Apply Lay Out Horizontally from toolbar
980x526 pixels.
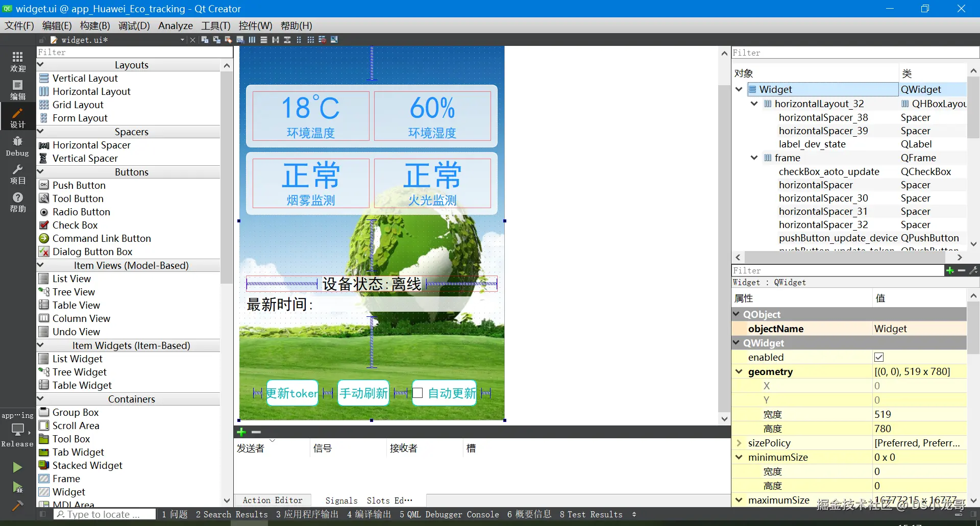252,40
